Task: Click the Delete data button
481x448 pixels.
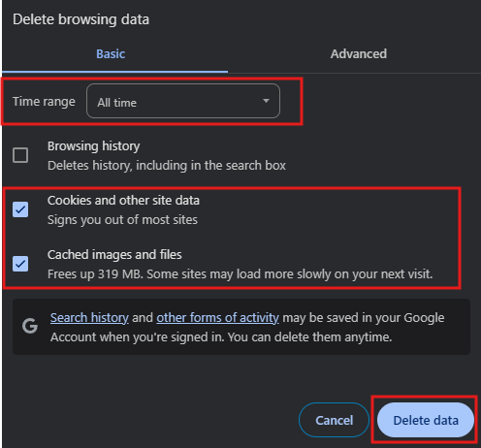Action: click(x=426, y=420)
